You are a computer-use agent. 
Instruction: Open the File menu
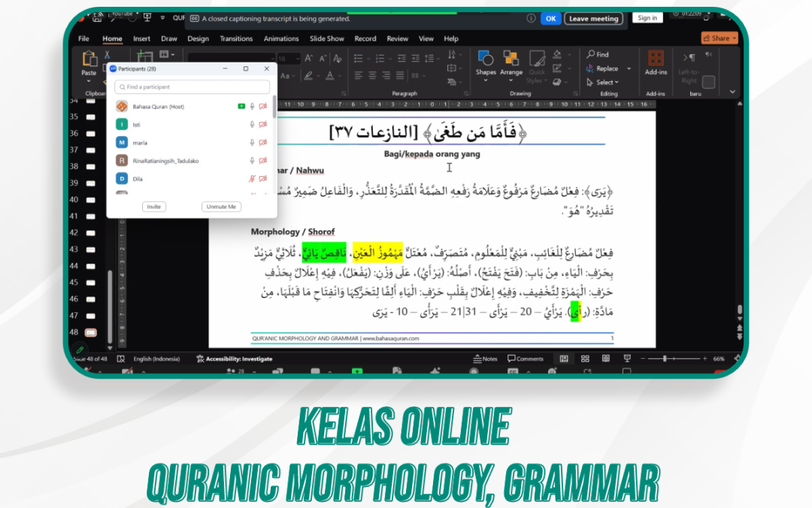pyautogui.click(x=83, y=38)
